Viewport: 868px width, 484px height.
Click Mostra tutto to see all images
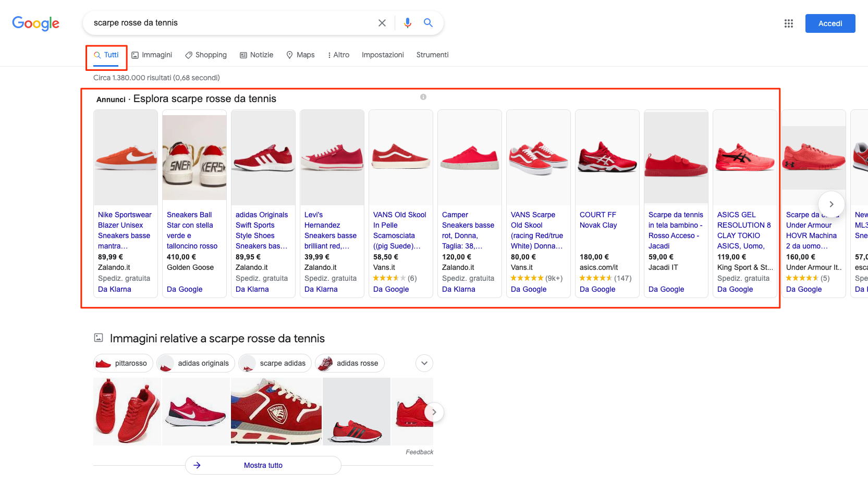[263, 465]
